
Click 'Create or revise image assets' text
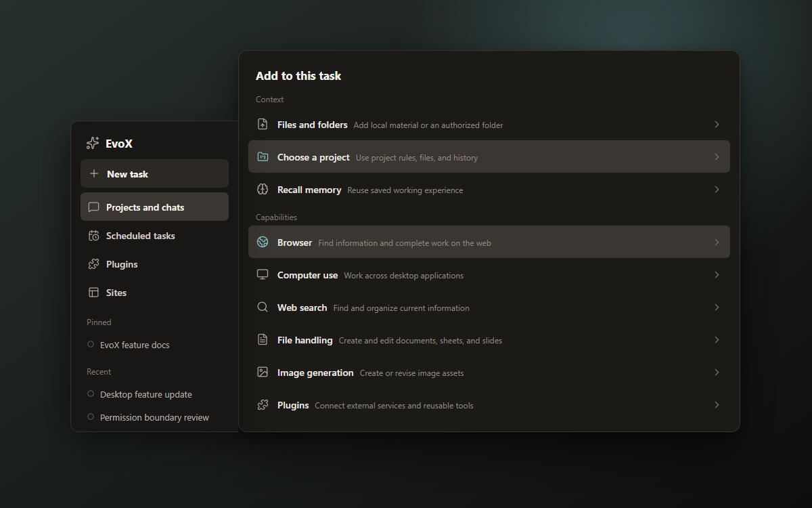click(412, 373)
